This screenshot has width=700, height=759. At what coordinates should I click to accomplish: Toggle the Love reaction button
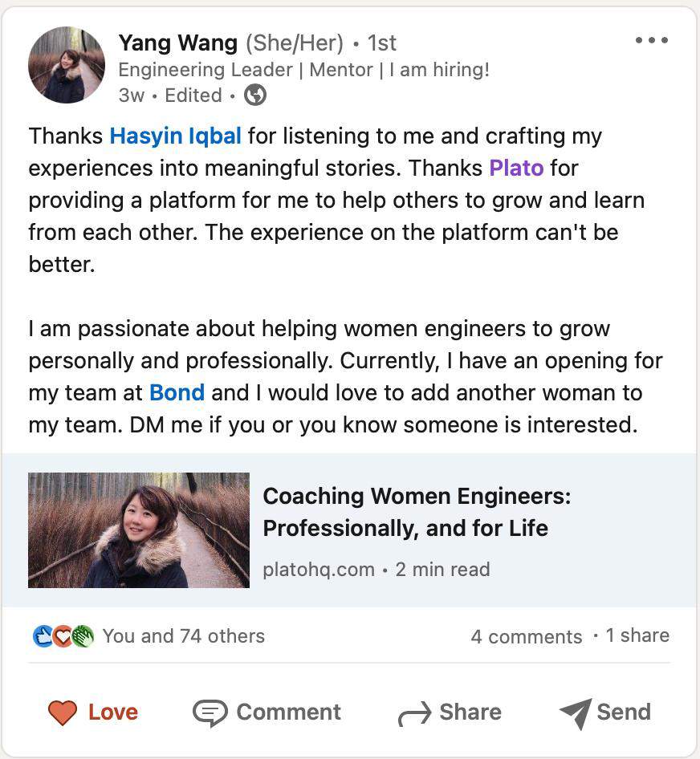[x=93, y=712]
